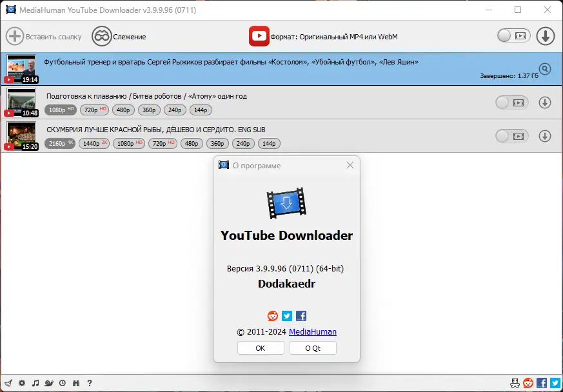The height and width of the screenshot is (392, 563).
Task: Click Версия 3.9.9.96 text in dialog
Action: tap(286, 268)
